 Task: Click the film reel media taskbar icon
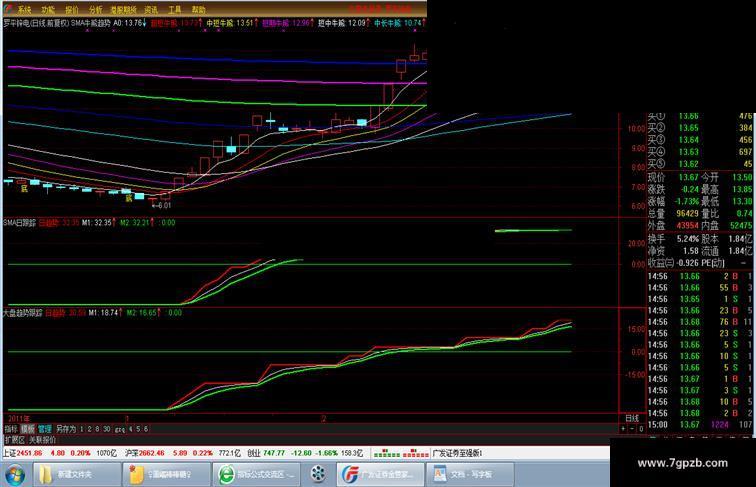pyautogui.click(x=318, y=474)
